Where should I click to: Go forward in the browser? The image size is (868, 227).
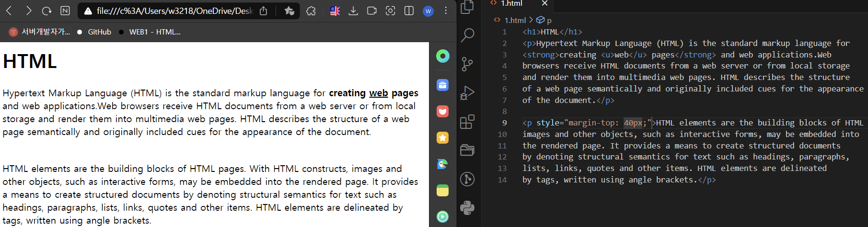(28, 11)
